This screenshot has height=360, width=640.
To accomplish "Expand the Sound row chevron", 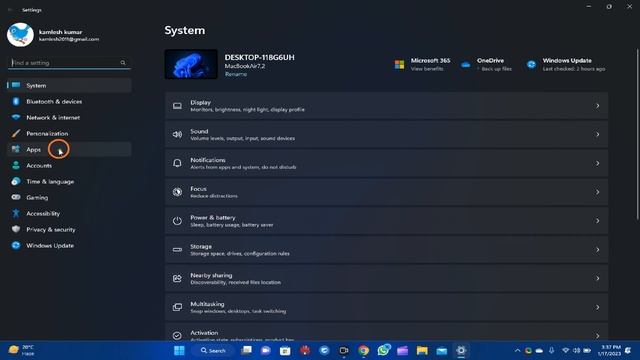I will click(x=597, y=134).
